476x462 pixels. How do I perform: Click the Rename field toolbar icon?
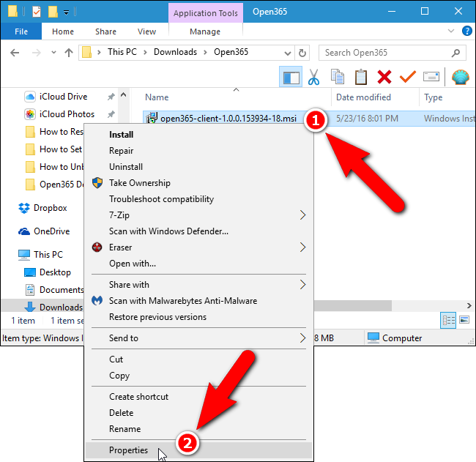click(x=431, y=76)
